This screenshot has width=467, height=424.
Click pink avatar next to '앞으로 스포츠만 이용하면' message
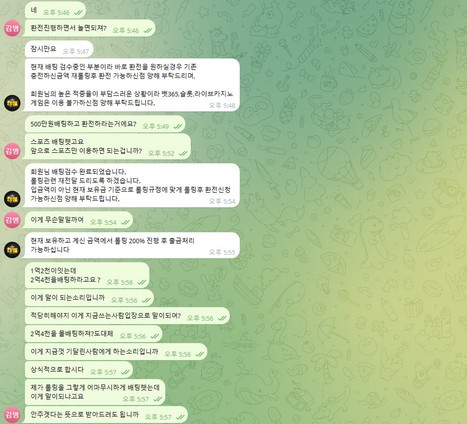coord(12,151)
